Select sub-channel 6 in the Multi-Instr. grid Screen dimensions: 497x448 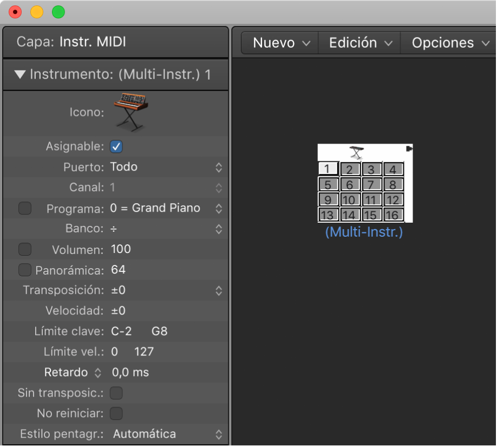click(x=350, y=184)
